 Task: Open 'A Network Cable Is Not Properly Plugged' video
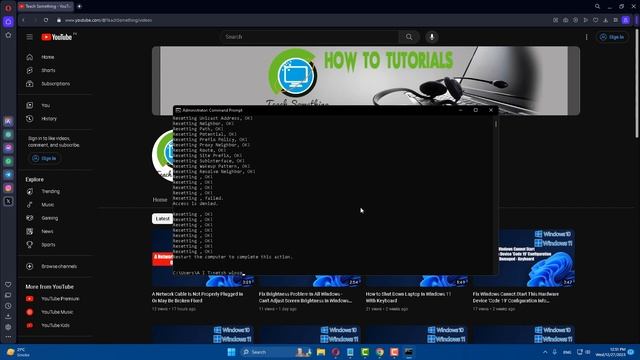198,297
